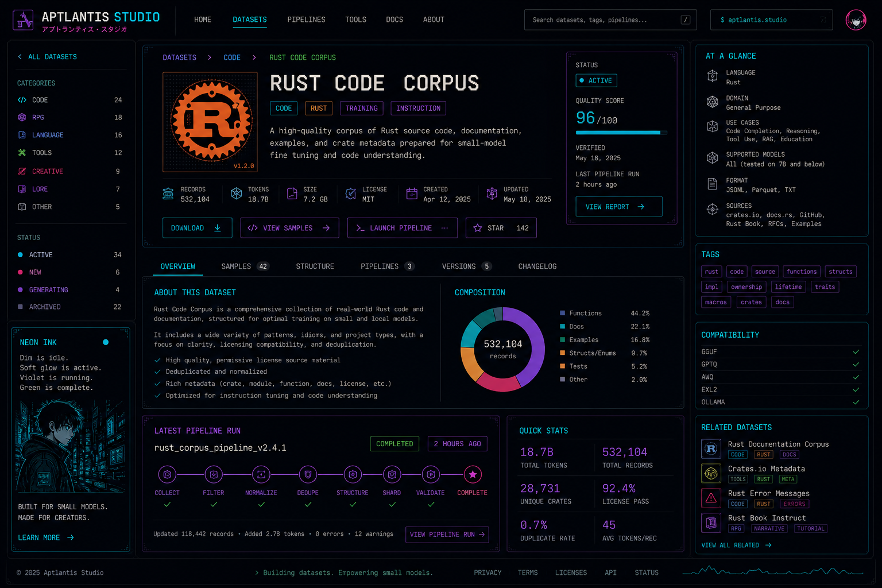Screen dimensions: 882x588
Task: Select the ownership tag
Action: point(746,287)
